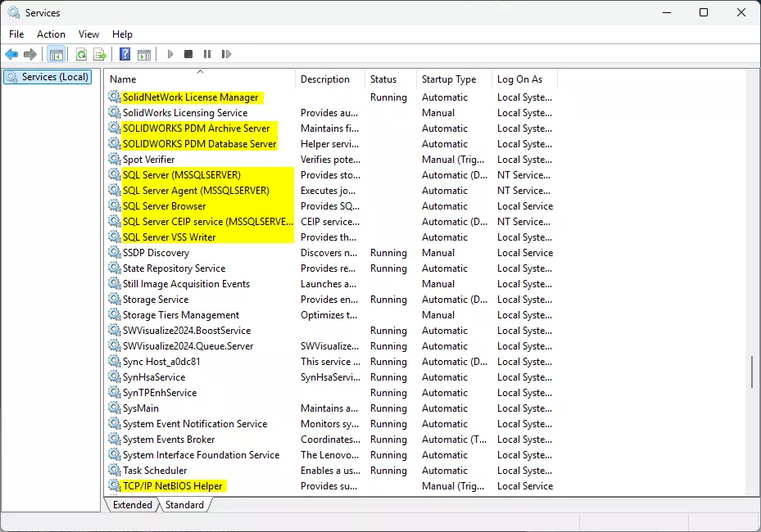761x532 pixels.
Task: Sort by the Startup Type column header
Action: pos(455,79)
